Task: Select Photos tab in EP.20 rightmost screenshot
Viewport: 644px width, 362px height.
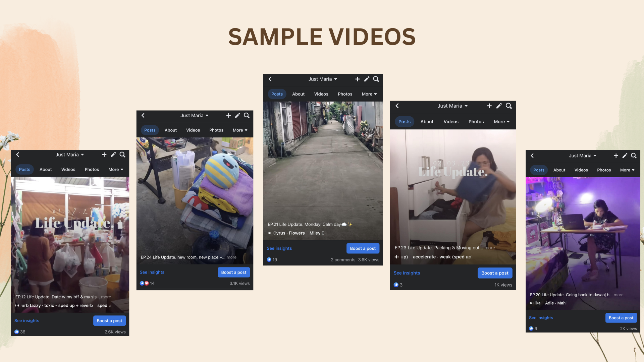Action: coord(604,170)
